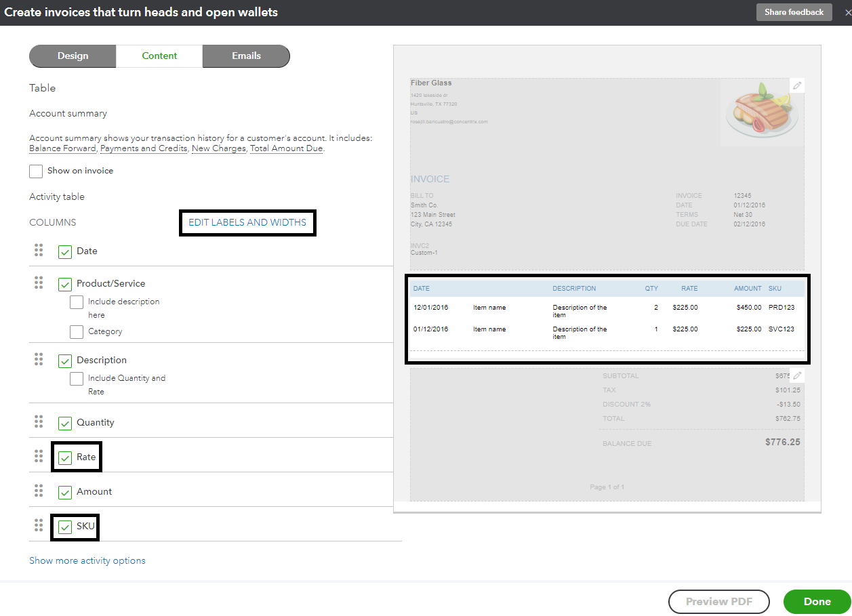Uncheck the SKU column checkbox
The width and height of the screenshot is (852, 616).
click(65, 527)
